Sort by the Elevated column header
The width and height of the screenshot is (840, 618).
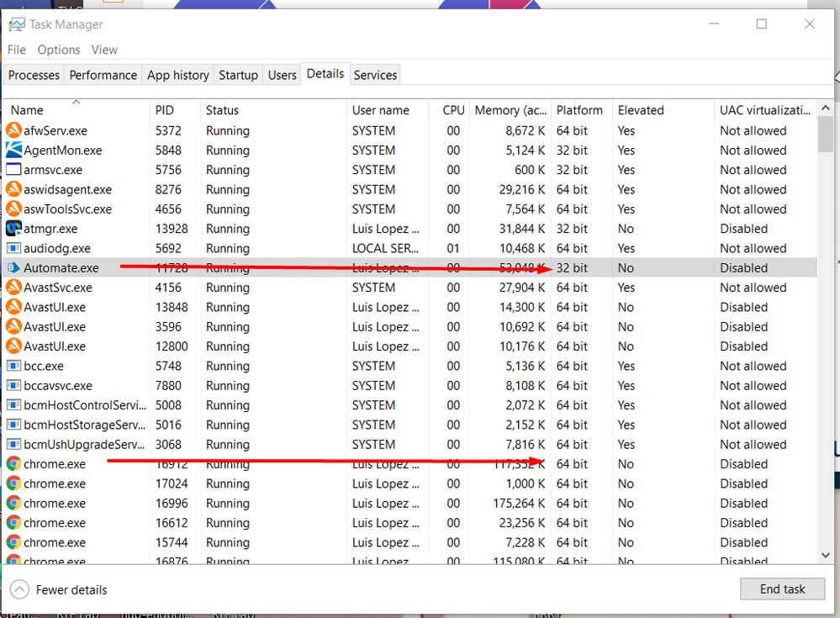click(663, 110)
